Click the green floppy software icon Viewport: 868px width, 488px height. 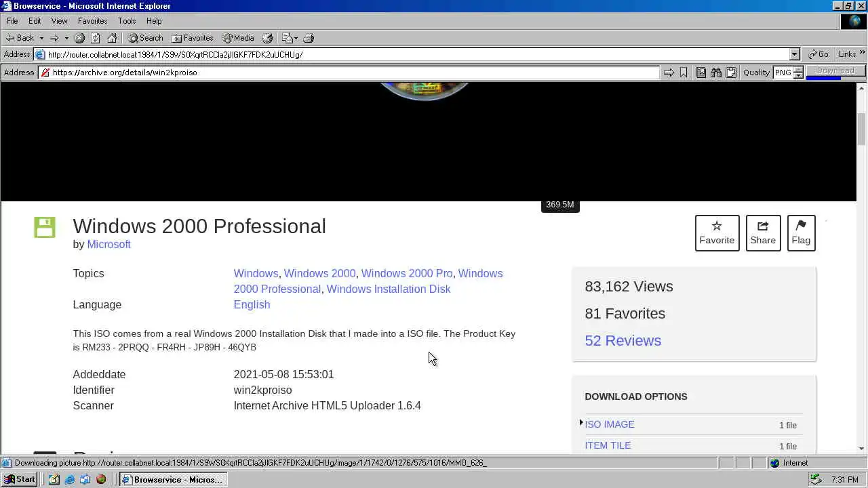tap(45, 227)
